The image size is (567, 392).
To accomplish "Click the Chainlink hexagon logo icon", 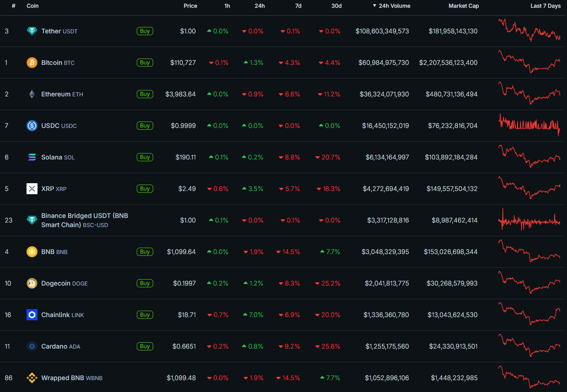I will pos(32,315).
